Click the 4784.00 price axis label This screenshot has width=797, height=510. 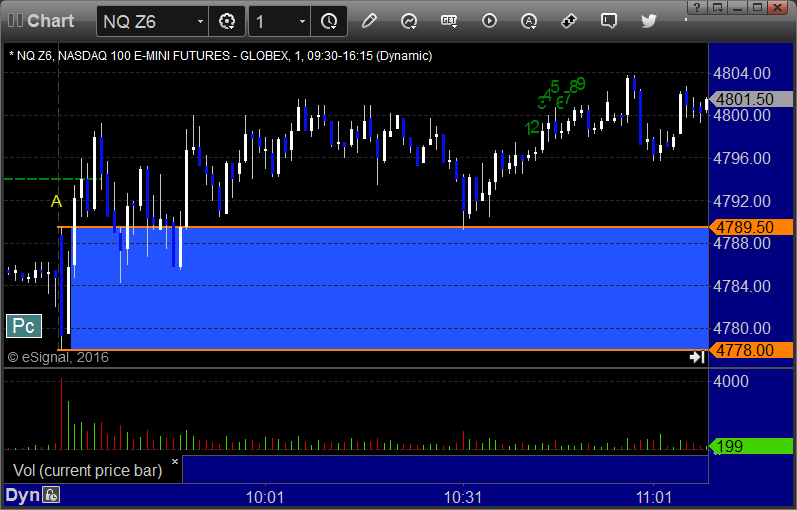(742, 286)
